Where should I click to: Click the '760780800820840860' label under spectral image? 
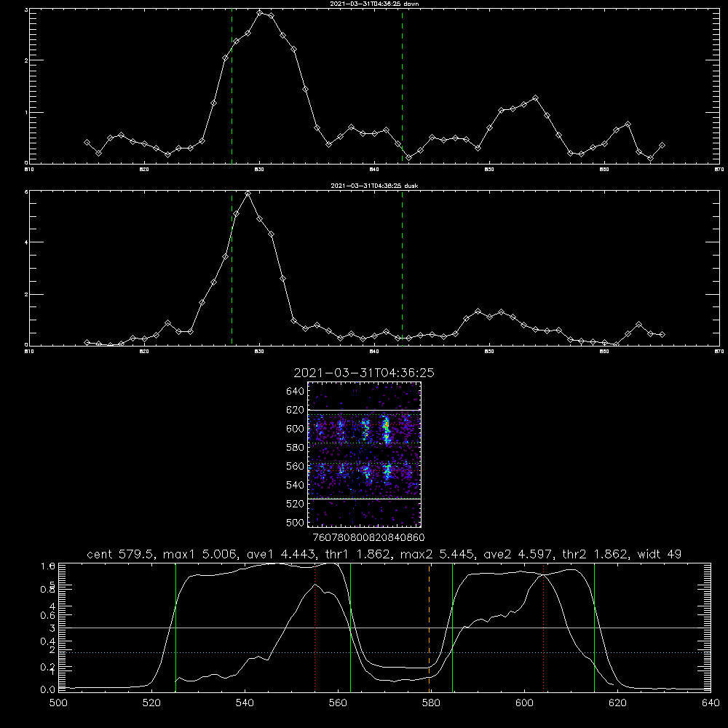click(x=368, y=537)
